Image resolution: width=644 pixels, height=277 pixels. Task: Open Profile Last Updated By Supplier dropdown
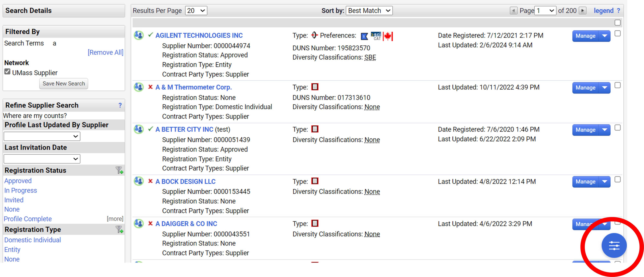42,136
